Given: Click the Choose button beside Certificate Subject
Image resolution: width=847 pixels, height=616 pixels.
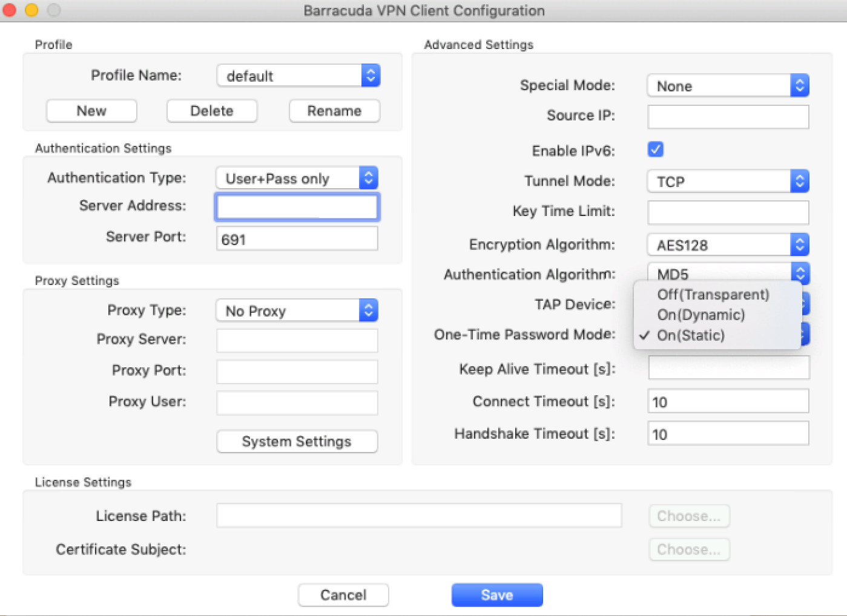Looking at the screenshot, I should pos(689,549).
